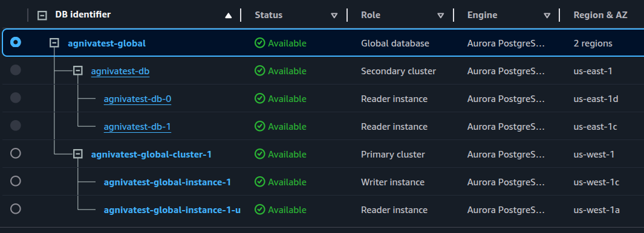Open the agnivatest-global-instance-1 link
The image size is (644, 233).
tap(167, 182)
